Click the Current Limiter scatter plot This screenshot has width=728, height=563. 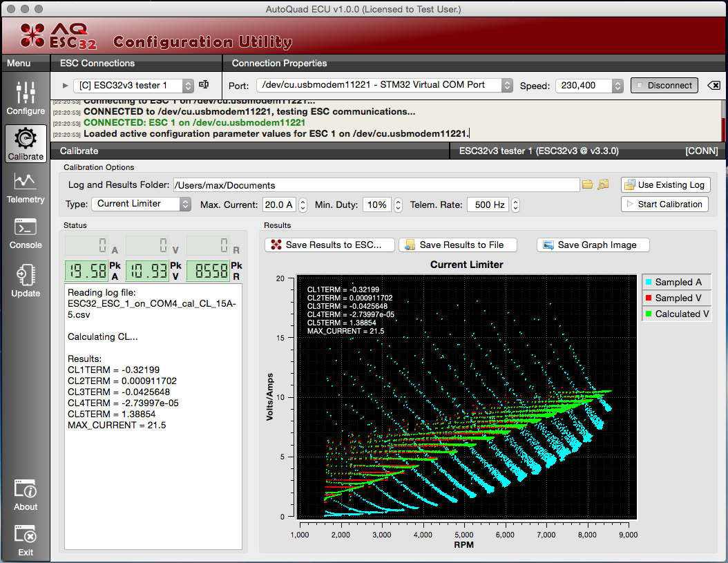point(467,397)
